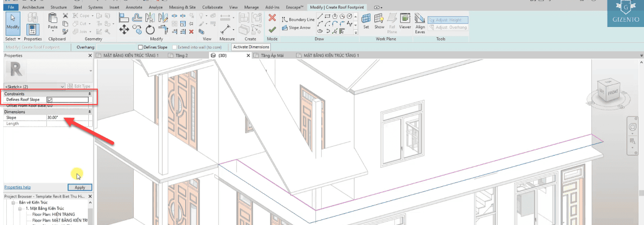Open the work plane Viewer

[x=405, y=21]
